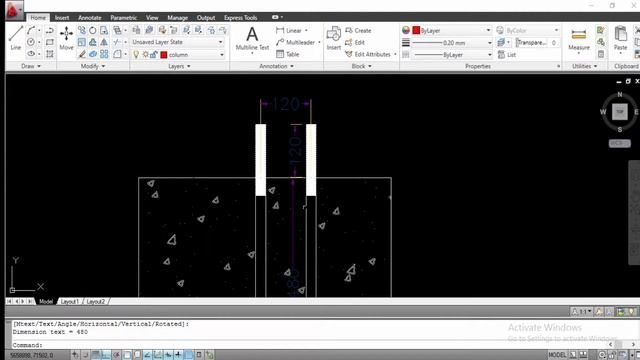Switch to the Parametric ribbon tab

(x=124, y=18)
